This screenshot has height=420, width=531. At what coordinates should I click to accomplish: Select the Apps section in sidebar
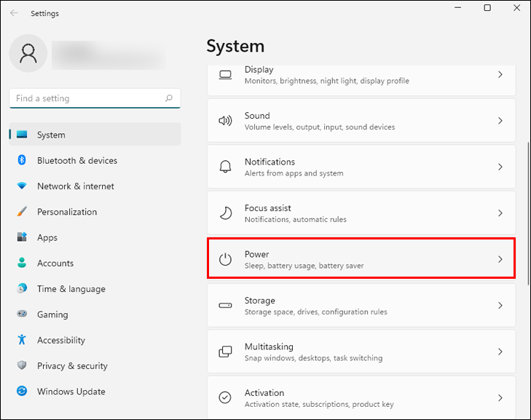(47, 238)
